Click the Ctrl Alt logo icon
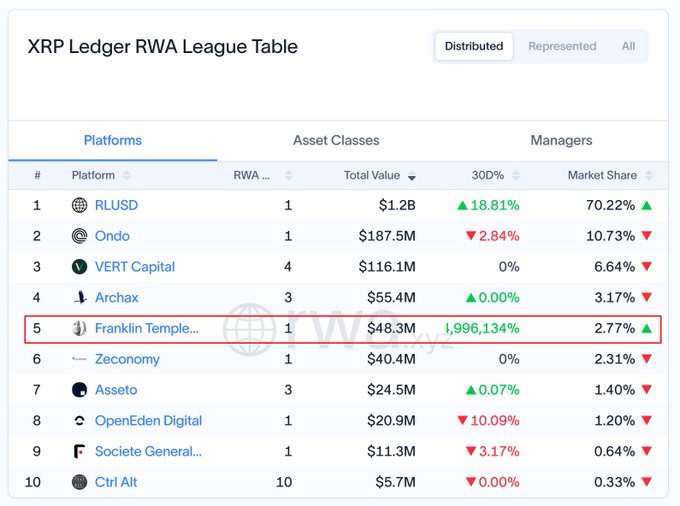 tap(79, 482)
